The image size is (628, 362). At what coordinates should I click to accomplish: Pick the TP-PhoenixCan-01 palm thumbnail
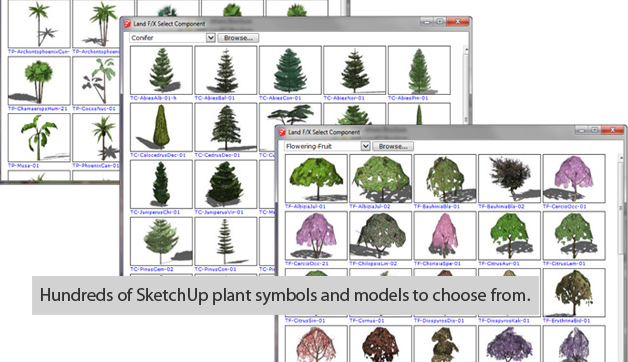click(x=96, y=138)
